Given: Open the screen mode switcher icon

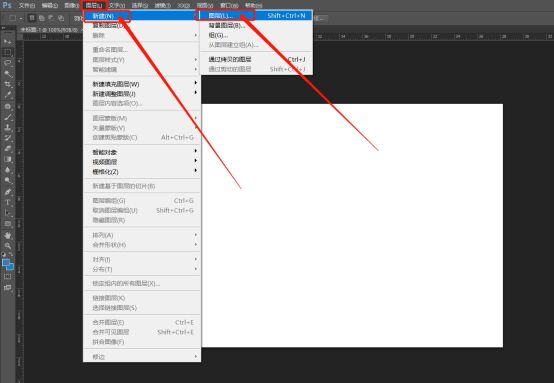Looking at the screenshot, I should (x=7, y=288).
